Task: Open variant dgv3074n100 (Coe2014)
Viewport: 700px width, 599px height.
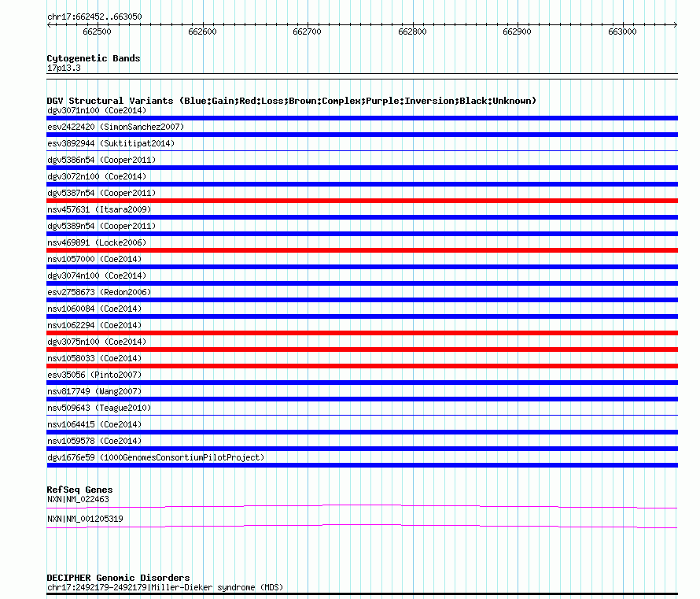Action: pos(97,275)
